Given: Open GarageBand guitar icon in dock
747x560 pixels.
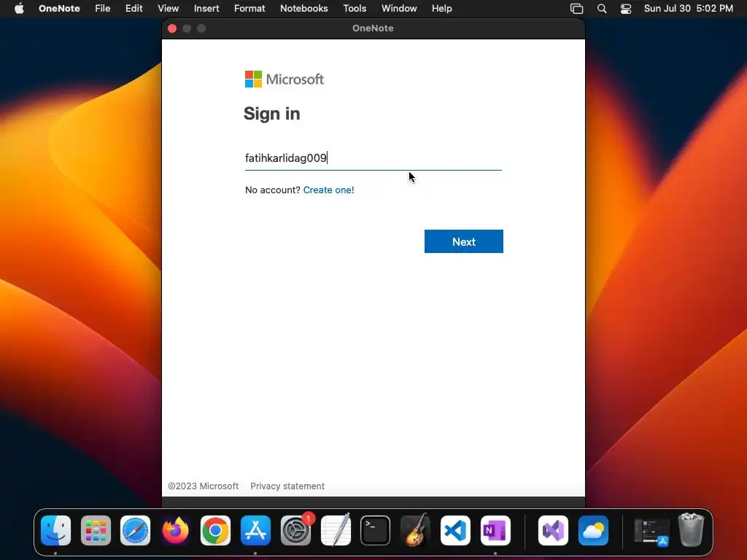Looking at the screenshot, I should click(415, 531).
